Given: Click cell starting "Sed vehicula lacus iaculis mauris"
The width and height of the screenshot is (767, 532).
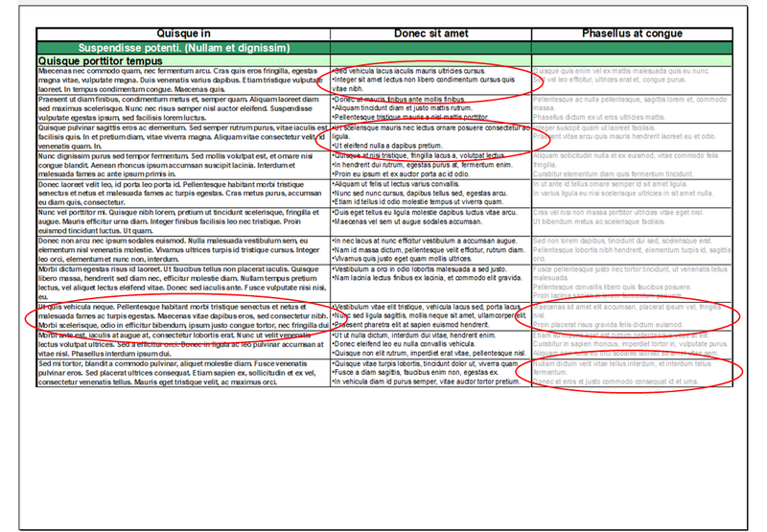Looking at the screenshot, I should (x=430, y=81).
